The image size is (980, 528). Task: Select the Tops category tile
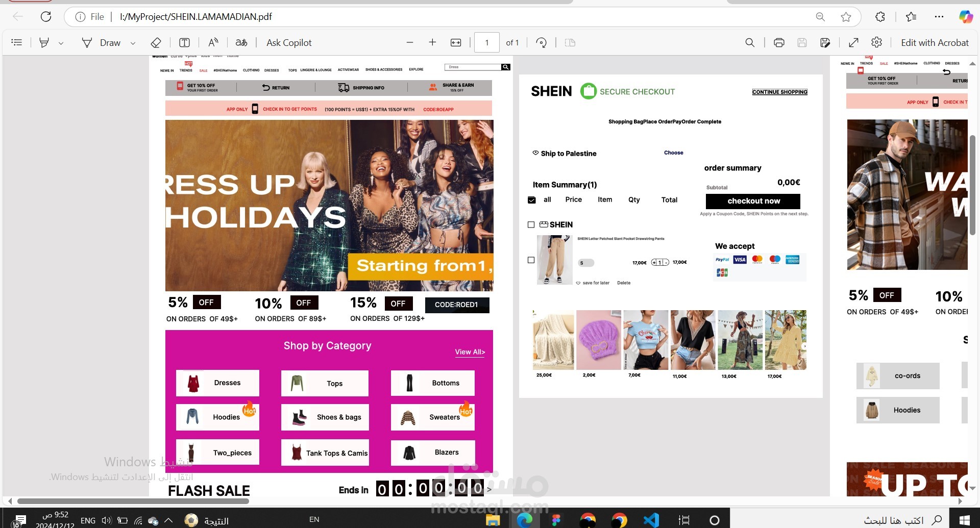click(325, 383)
